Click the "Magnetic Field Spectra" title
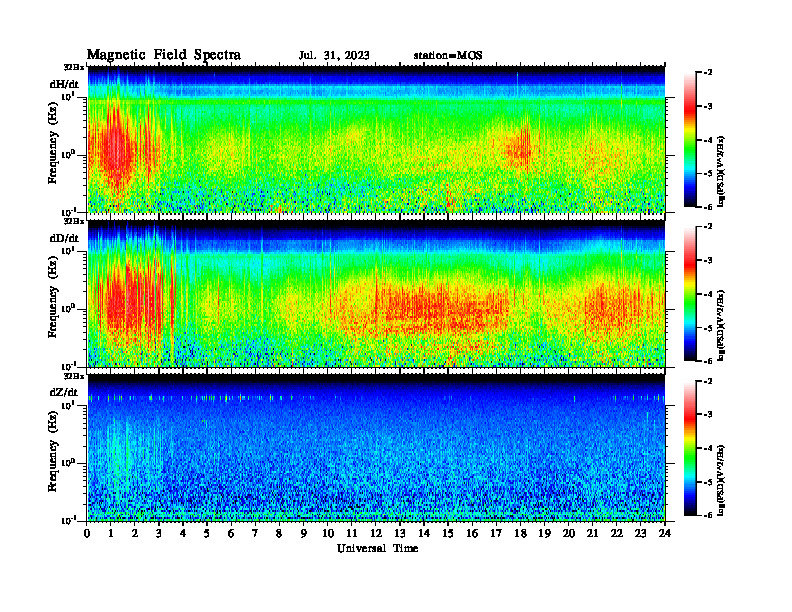 point(164,55)
